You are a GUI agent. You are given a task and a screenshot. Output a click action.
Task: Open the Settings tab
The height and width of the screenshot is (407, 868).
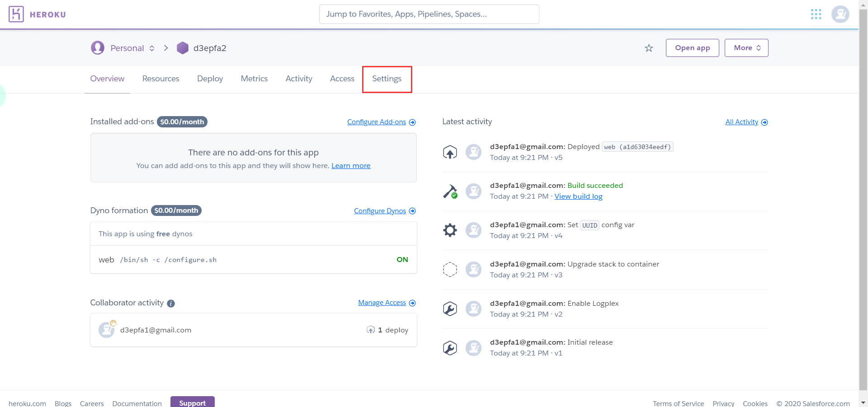[x=387, y=79]
